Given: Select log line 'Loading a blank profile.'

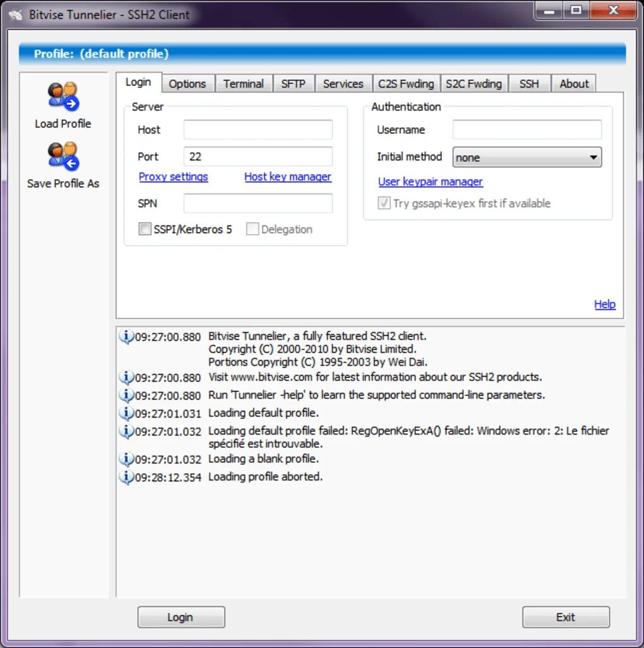Looking at the screenshot, I should (263, 459).
